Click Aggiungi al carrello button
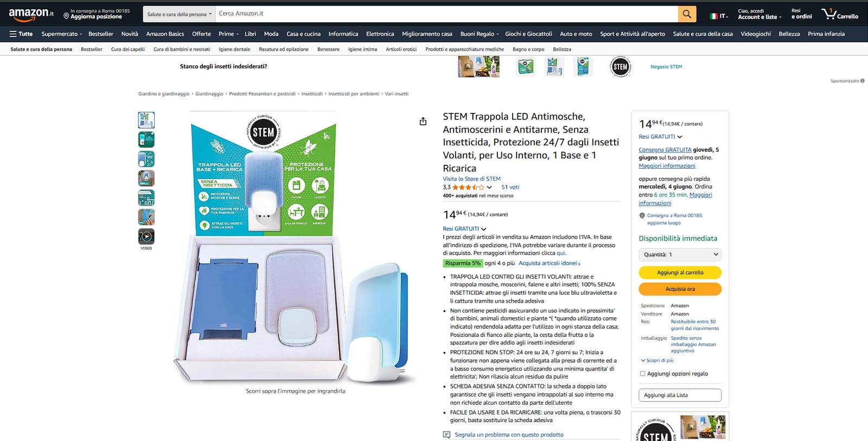 coord(680,272)
